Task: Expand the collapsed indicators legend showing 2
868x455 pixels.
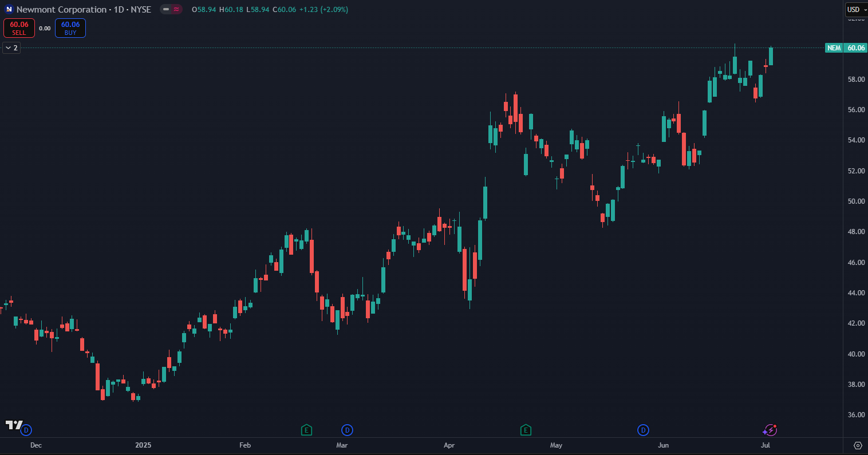Action: 11,48
